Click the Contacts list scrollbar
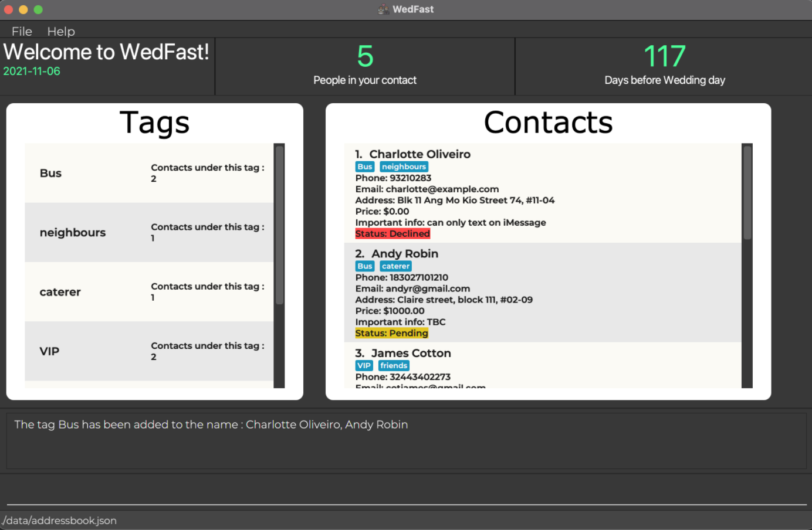The image size is (812, 530). [747, 193]
